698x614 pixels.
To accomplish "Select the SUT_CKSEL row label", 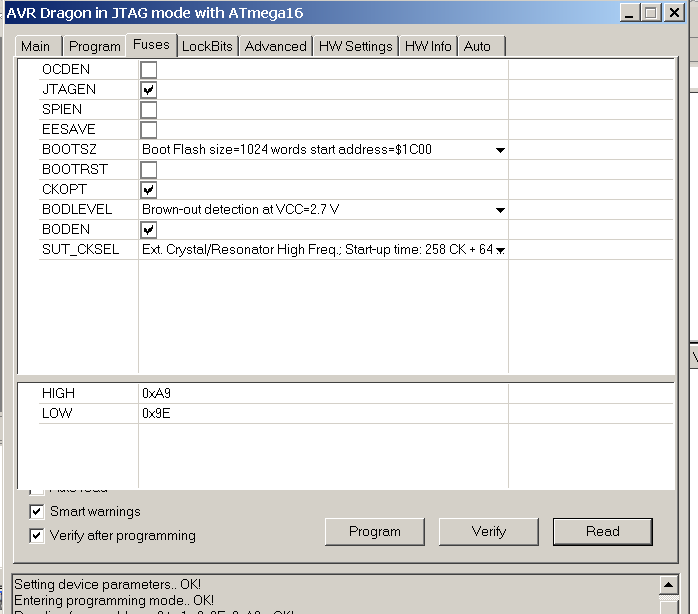I will (x=81, y=250).
